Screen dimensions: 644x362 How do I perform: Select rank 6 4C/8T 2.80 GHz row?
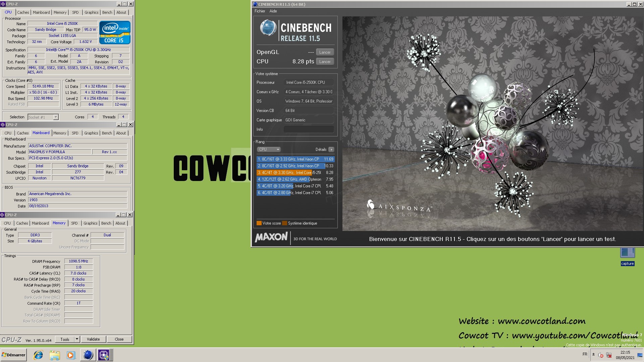tap(296, 193)
